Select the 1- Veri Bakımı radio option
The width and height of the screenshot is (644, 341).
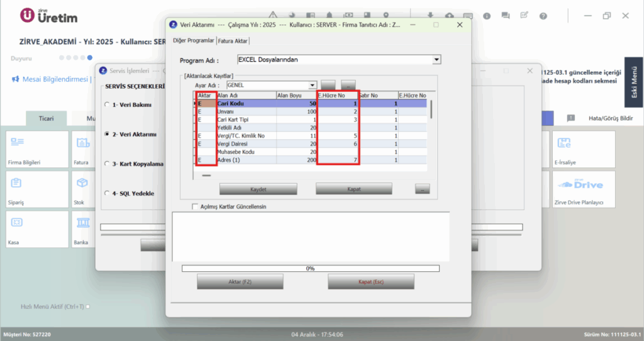click(x=107, y=105)
